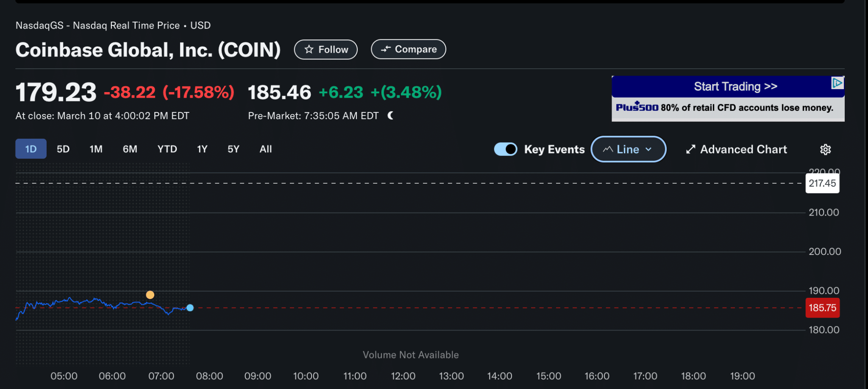The width and height of the screenshot is (868, 389).
Task: Select the 6M range tab
Action: pyautogui.click(x=130, y=149)
